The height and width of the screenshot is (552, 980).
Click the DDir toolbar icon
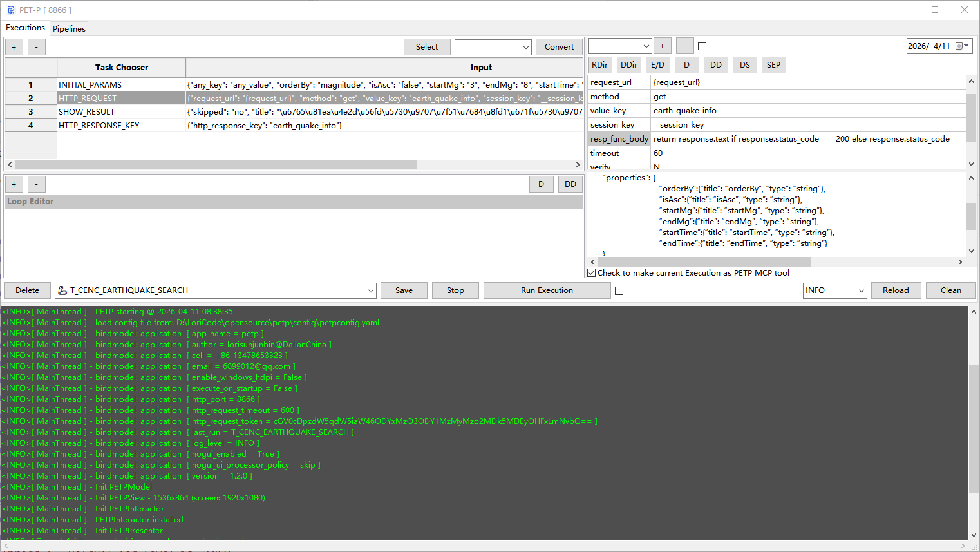point(628,64)
